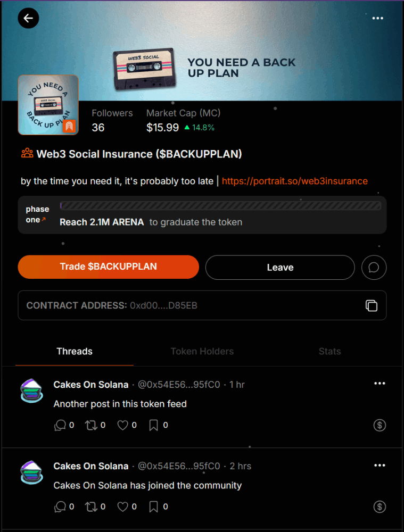Bookmark the "Another post in this token feed" post
This screenshot has width=404, height=532.
[153, 425]
